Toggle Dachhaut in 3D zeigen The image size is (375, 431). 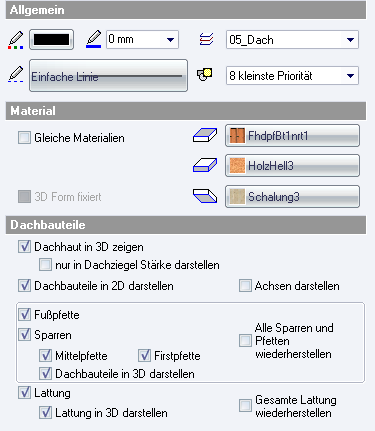pos(24,247)
